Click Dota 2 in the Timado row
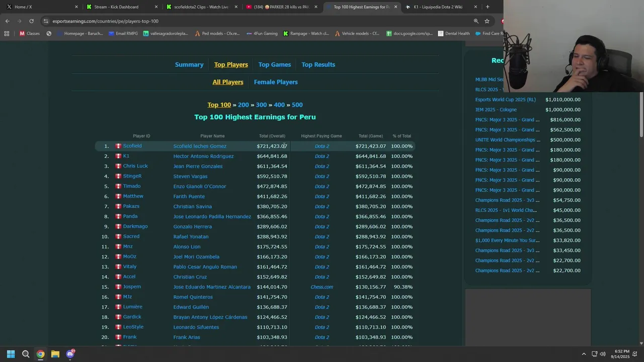 pyautogui.click(x=321, y=186)
